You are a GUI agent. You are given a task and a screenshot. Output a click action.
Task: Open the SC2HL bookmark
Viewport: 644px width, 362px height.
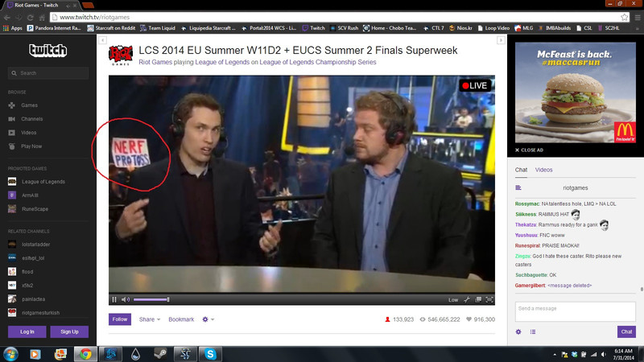click(609, 28)
